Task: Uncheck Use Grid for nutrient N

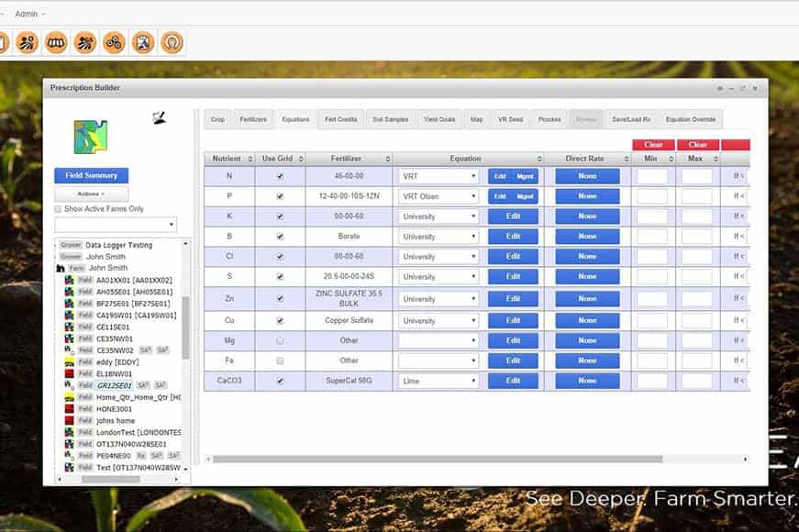Action: 280,176
